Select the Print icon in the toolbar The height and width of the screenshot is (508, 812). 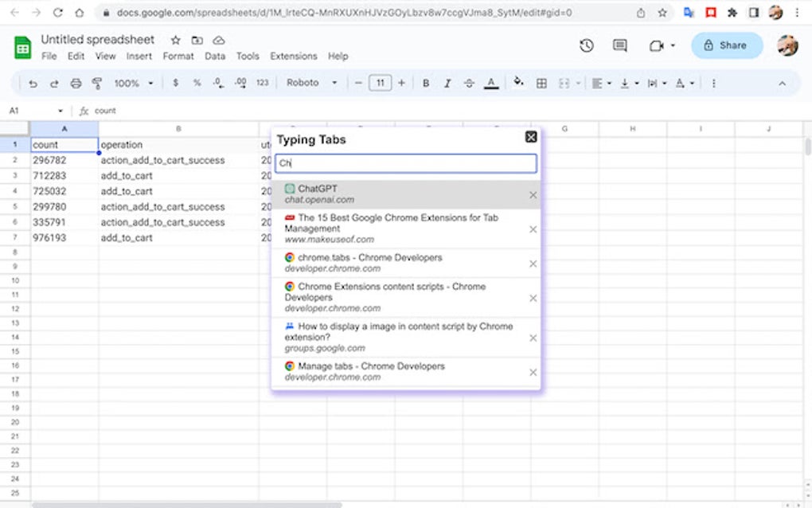(x=76, y=83)
